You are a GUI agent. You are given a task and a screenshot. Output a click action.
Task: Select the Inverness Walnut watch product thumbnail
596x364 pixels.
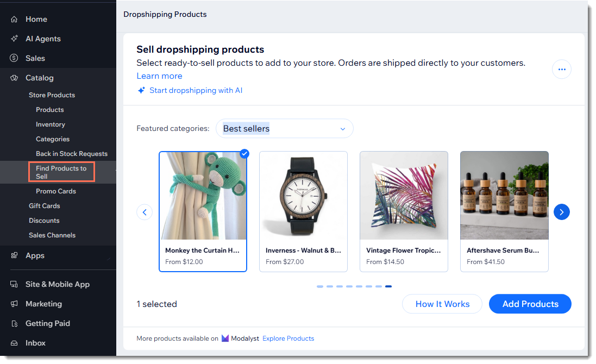click(x=303, y=196)
